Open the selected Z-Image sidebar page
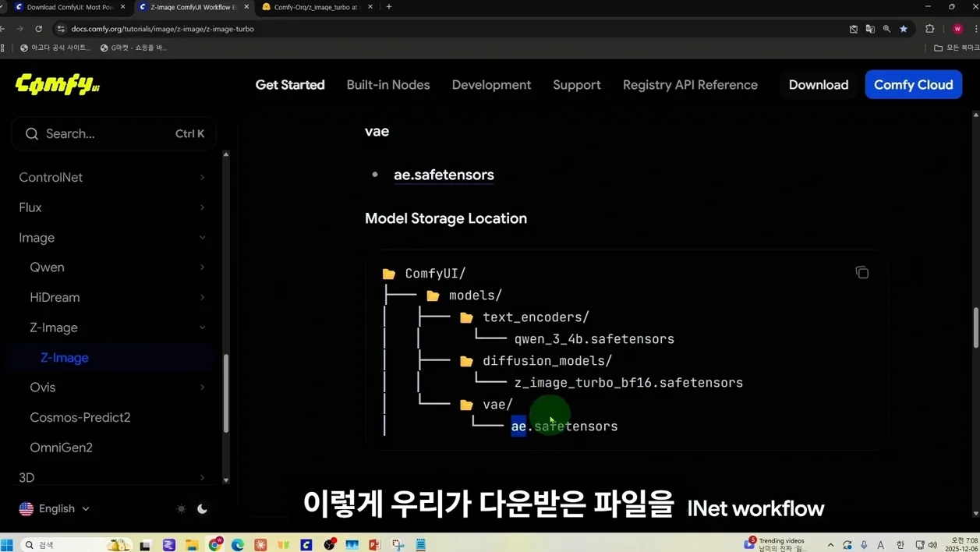Screen dimensions: 980x552 click(65, 357)
